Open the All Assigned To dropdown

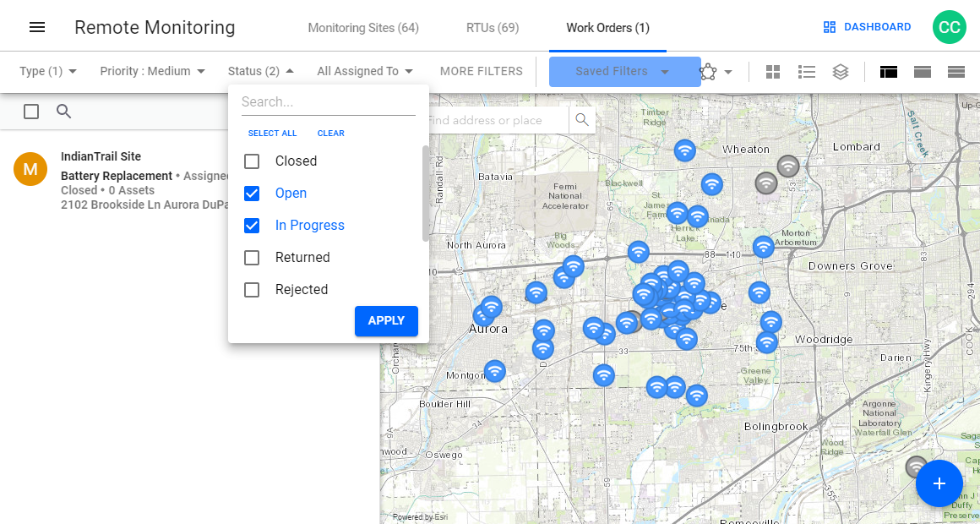pyautogui.click(x=365, y=71)
